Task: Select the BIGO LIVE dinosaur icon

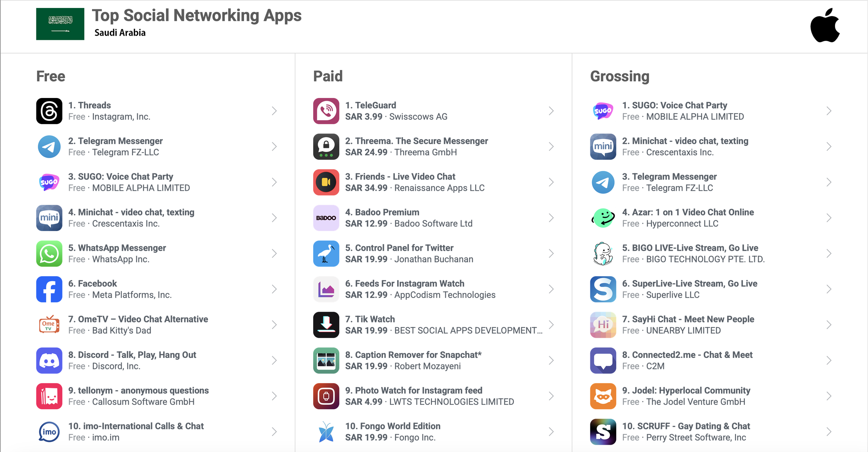Action: point(603,254)
